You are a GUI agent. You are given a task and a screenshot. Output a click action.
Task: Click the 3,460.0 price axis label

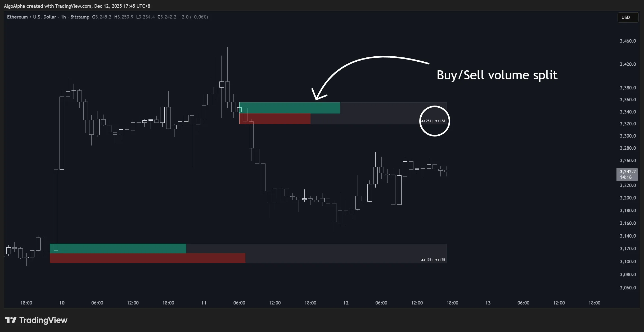628,41
